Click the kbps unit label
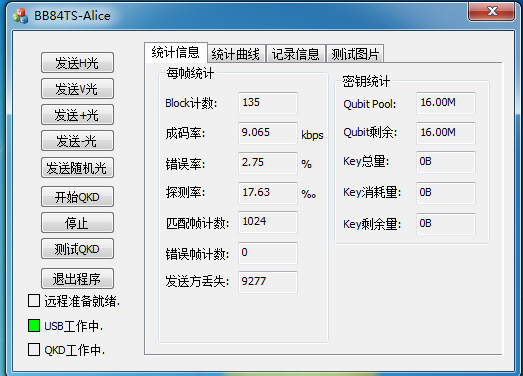The height and width of the screenshot is (376, 523). tap(312, 135)
